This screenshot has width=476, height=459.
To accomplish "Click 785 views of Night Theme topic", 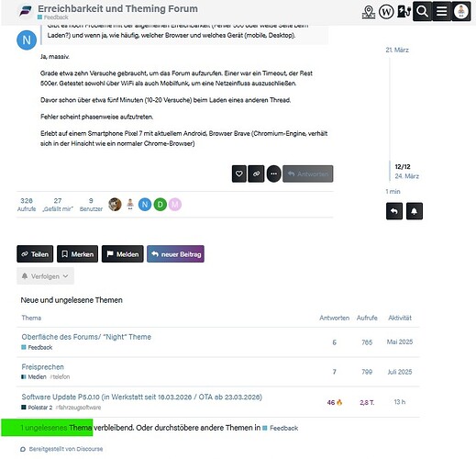I will [367, 342].
